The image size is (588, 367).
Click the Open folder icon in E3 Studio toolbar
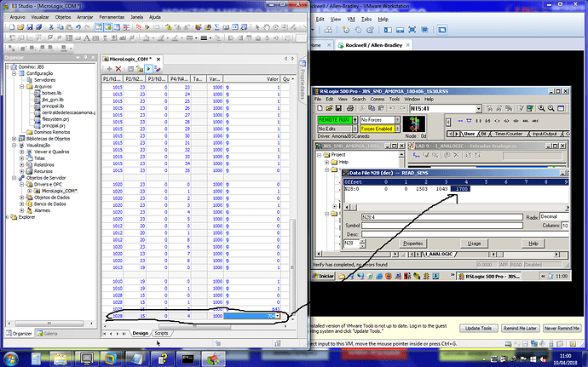point(20,27)
